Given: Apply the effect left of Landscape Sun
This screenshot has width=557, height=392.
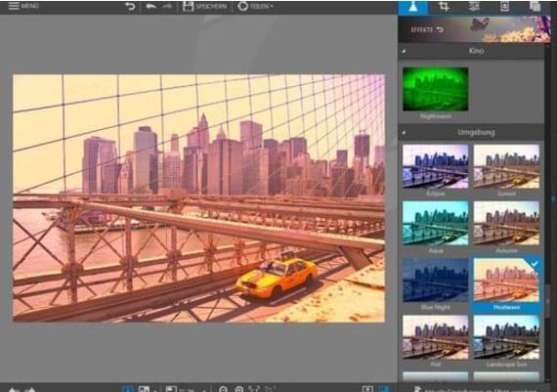Looking at the screenshot, I should 435,337.
